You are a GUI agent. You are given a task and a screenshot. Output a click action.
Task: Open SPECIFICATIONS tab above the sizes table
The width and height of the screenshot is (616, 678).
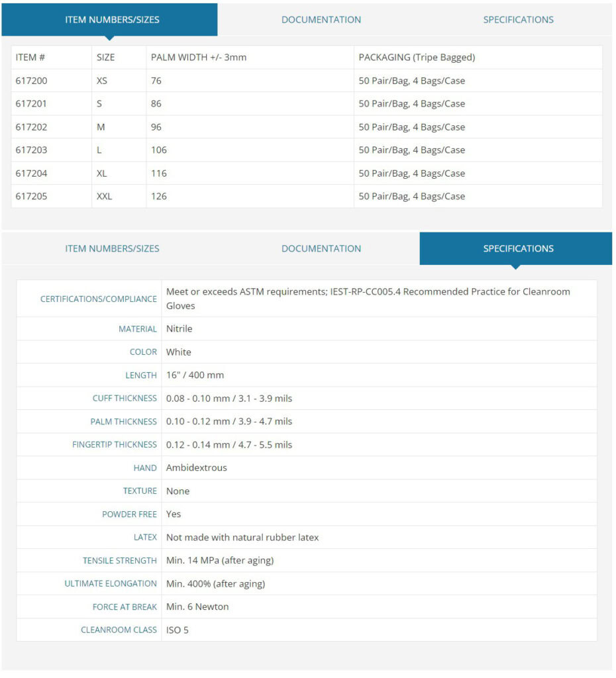tap(518, 19)
